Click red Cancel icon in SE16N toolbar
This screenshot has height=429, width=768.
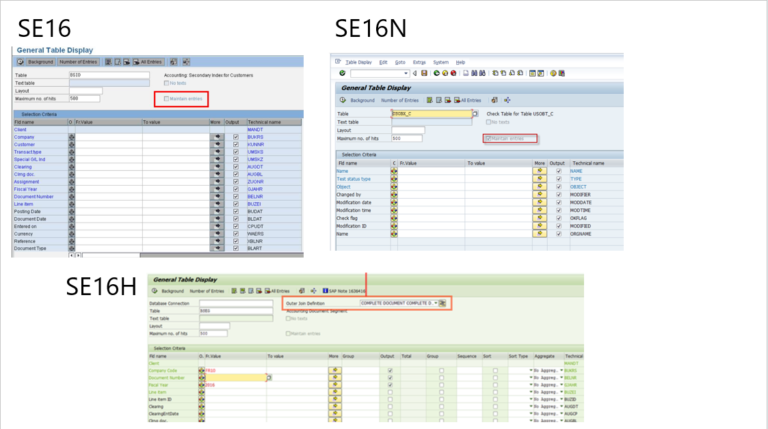pos(454,73)
